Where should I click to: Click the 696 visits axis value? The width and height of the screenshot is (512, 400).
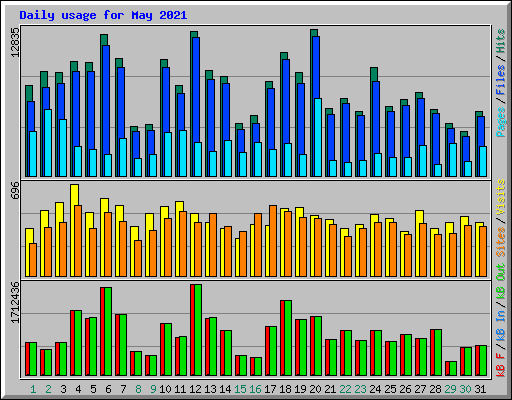15,190
